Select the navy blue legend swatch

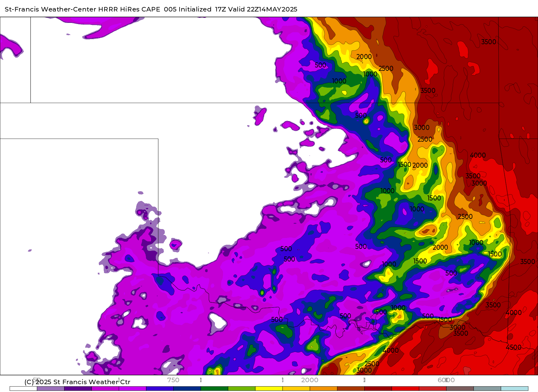[x=187, y=389]
